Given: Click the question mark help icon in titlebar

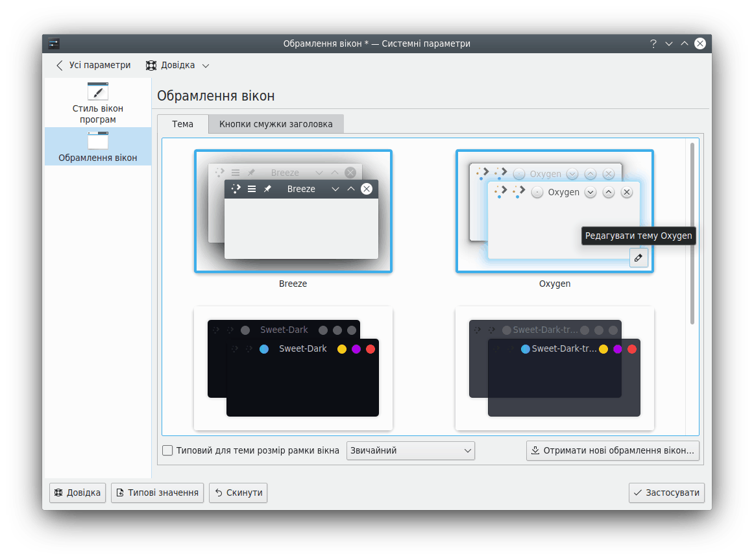Looking at the screenshot, I should tap(653, 43).
